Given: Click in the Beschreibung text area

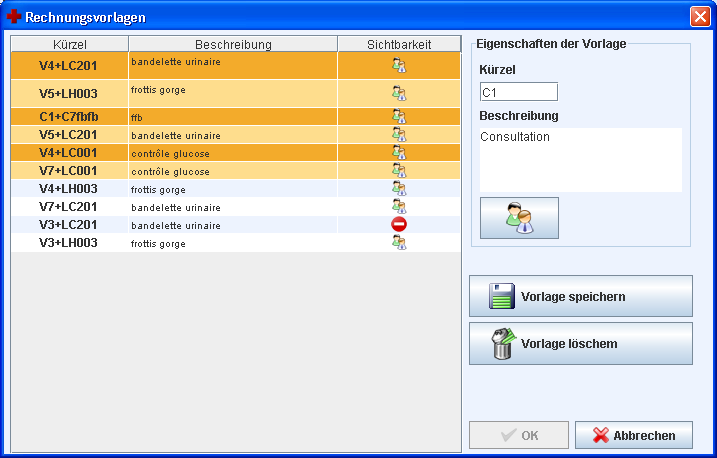Looking at the screenshot, I should 580,159.
